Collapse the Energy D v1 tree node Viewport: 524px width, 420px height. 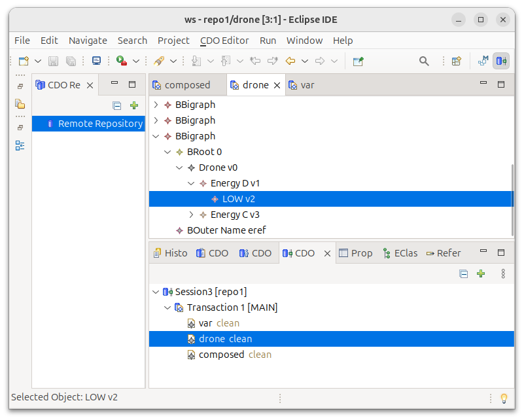coord(191,183)
